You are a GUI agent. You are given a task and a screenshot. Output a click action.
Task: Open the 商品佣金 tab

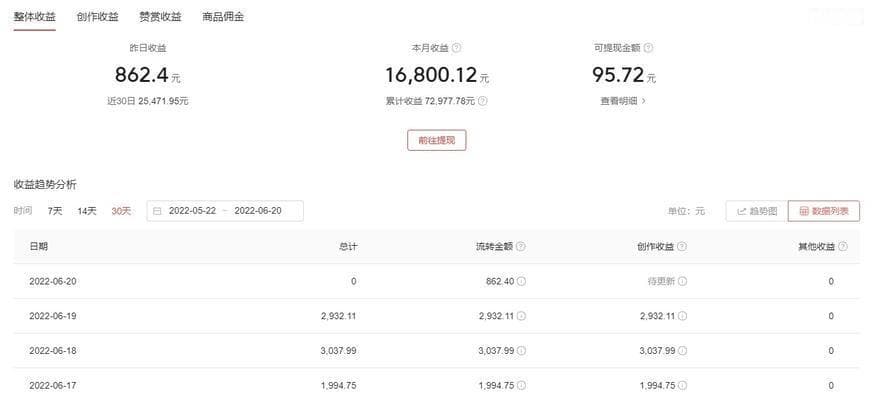click(223, 17)
